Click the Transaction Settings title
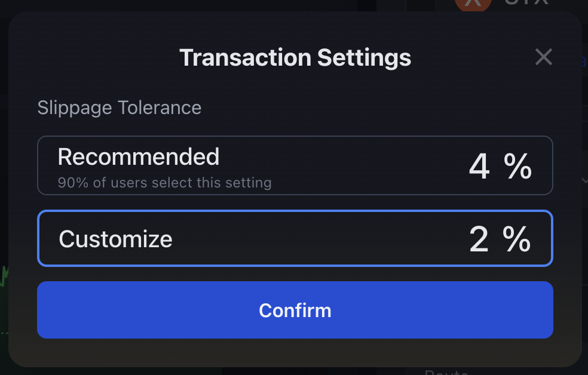The width and height of the screenshot is (588, 375). pyautogui.click(x=295, y=58)
